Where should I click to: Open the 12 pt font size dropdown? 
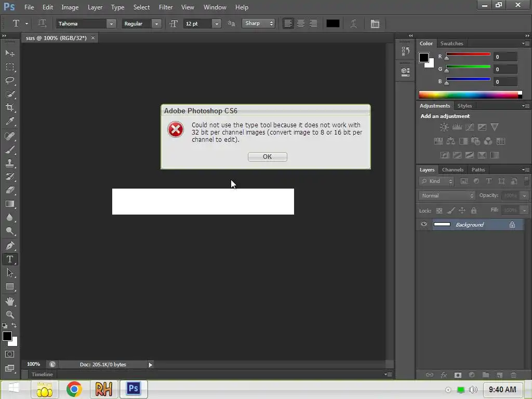pyautogui.click(x=217, y=24)
